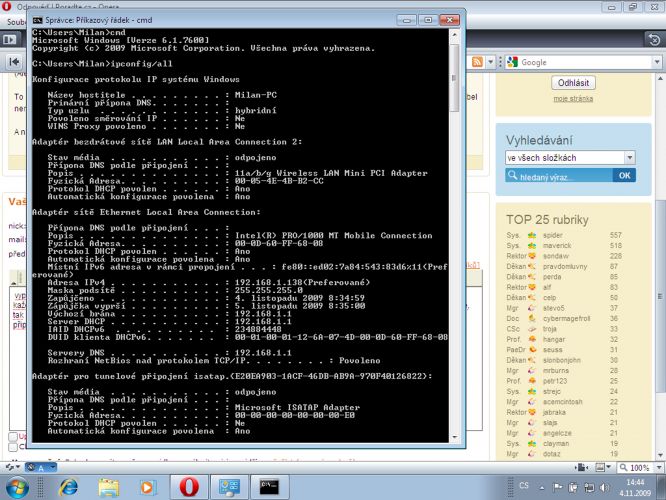Click the 'Vyhledávání' heading
The width and height of the screenshot is (666, 500).
click(x=539, y=140)
